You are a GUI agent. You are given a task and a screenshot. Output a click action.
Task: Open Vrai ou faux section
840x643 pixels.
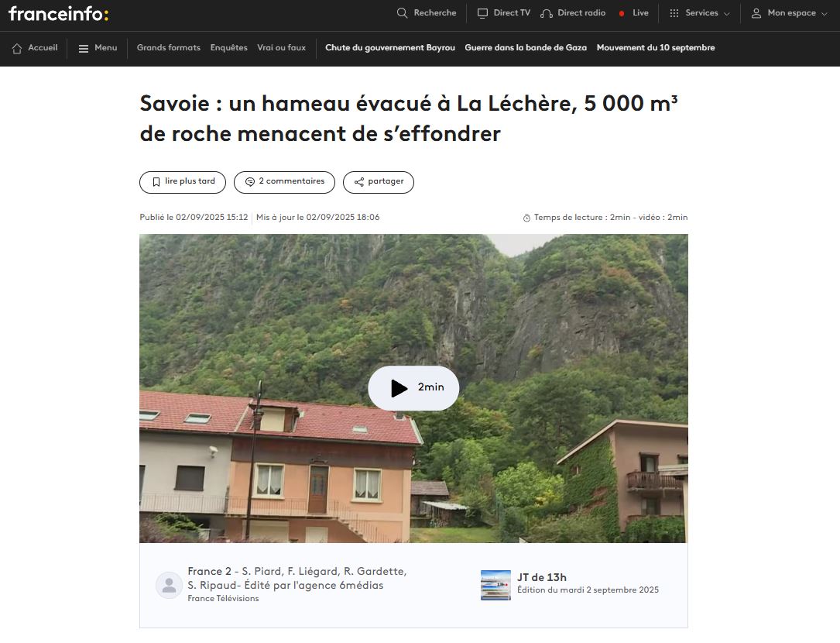point(281,48)
